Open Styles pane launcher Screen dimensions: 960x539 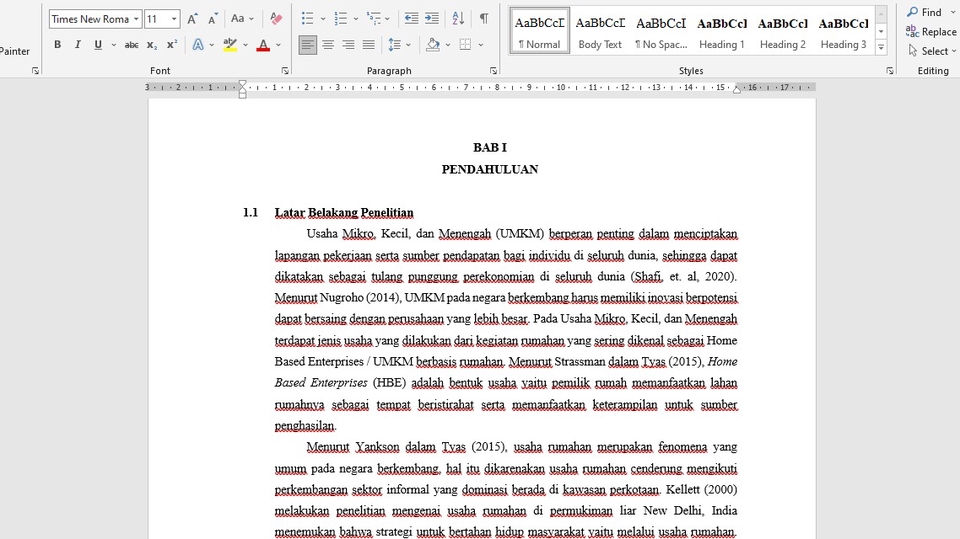pos(890,71)
